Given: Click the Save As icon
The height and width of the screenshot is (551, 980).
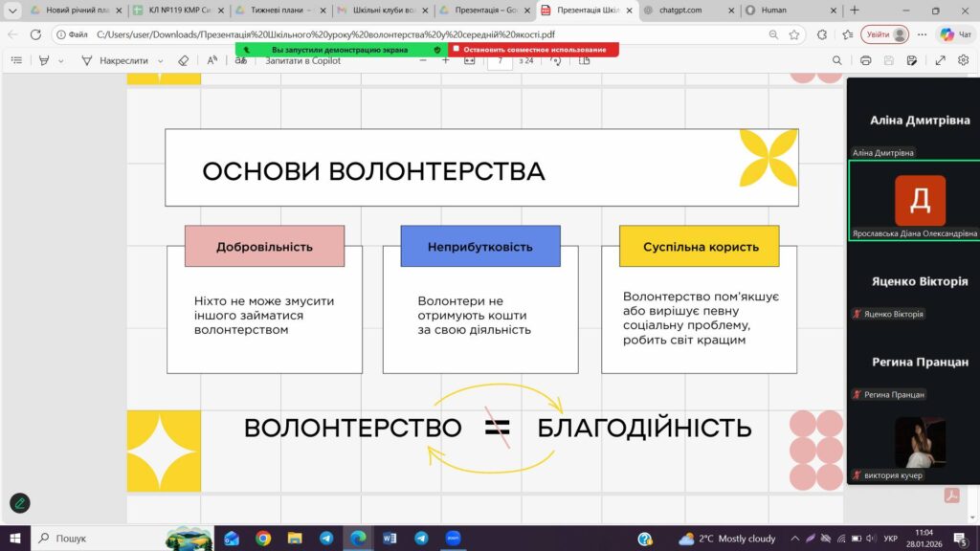Looking at the screenshot, I should [912, 60].
